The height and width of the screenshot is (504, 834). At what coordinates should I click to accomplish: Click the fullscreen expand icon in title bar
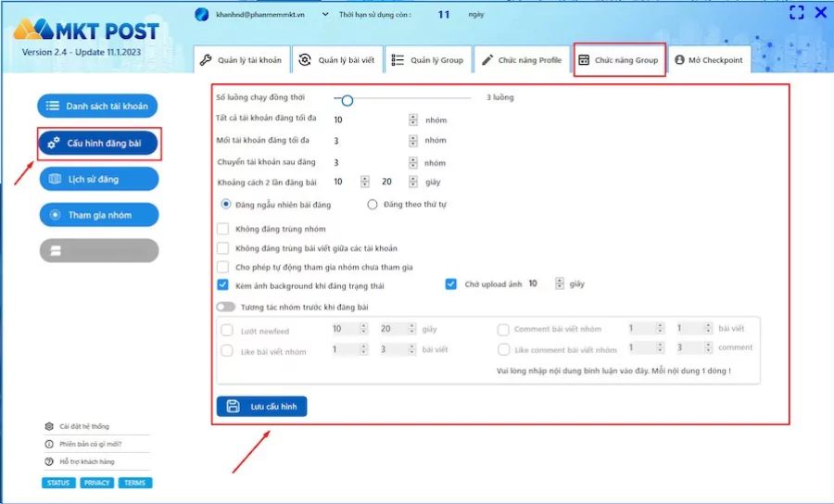796,13
